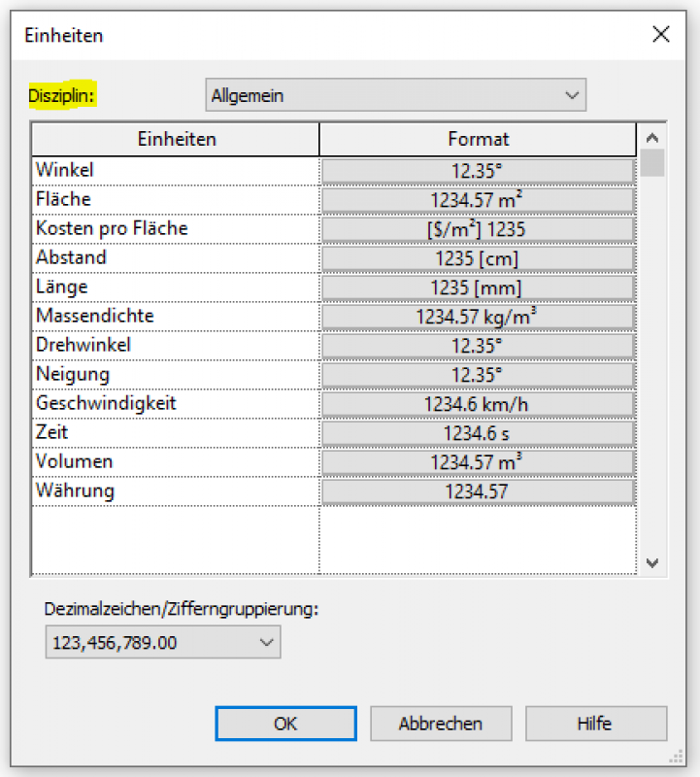
Task: Click the scroll up arrow in units table
Action: point(651,138)
